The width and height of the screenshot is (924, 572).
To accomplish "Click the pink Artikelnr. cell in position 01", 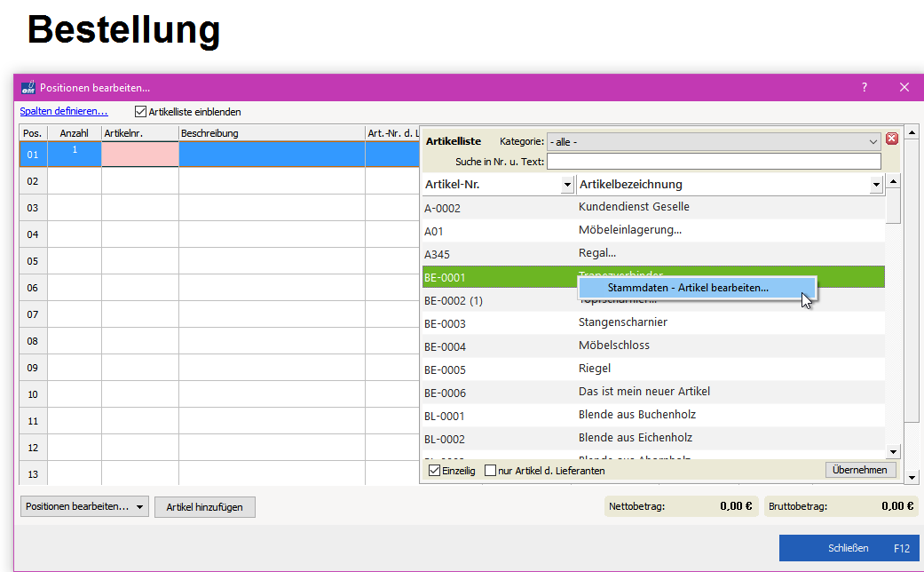I will click(x=140, y=155).
